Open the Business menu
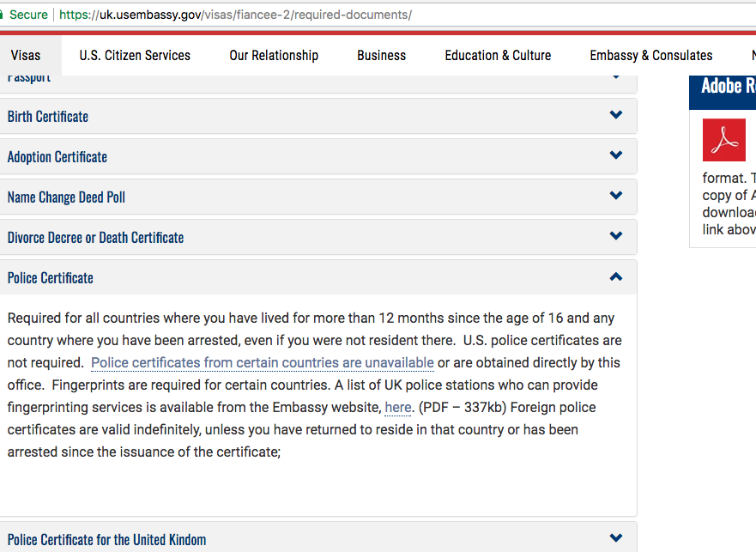 [x=381, y=56]
